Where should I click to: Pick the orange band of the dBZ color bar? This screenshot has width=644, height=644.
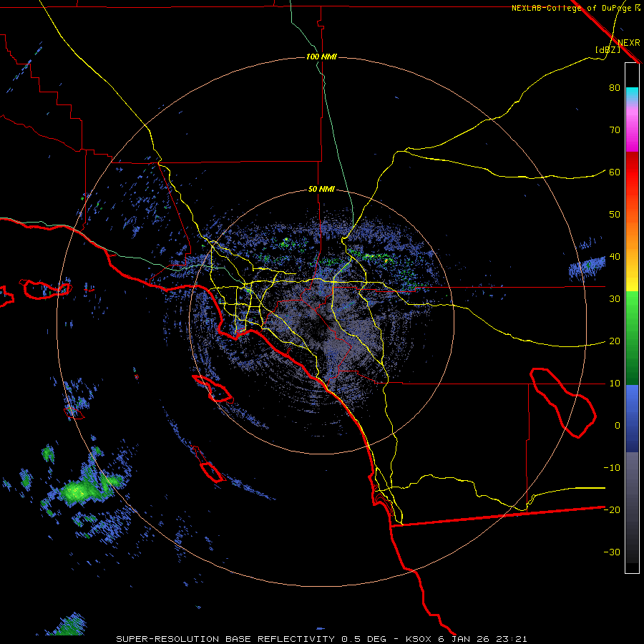632,236
